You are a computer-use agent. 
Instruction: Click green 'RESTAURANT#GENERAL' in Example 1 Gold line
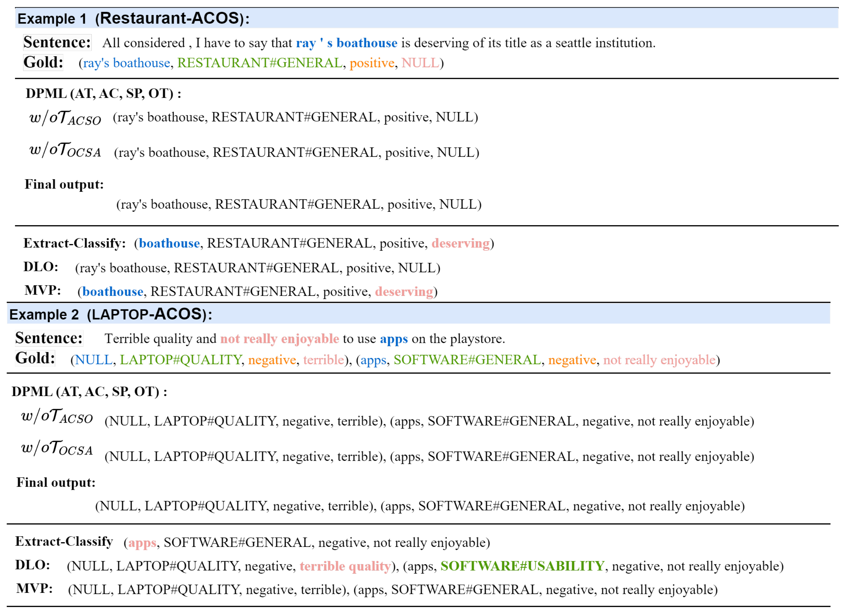pos(260,63)
